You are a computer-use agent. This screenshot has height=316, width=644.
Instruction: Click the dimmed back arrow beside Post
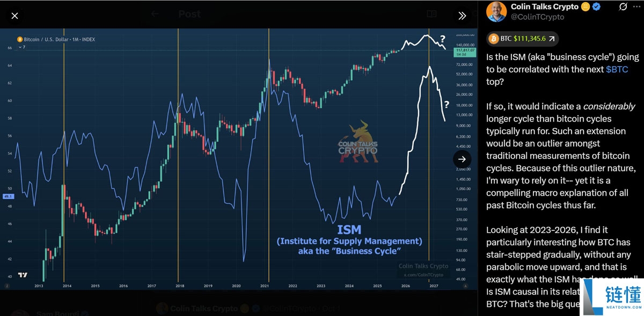pyautogui.click(x=155, y=15)
